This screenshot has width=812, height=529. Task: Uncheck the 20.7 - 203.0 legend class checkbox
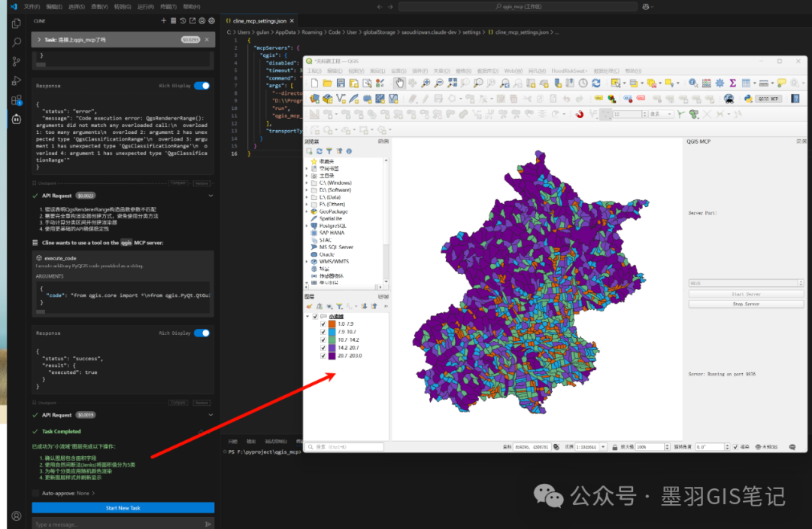click(x=323, y=355)
